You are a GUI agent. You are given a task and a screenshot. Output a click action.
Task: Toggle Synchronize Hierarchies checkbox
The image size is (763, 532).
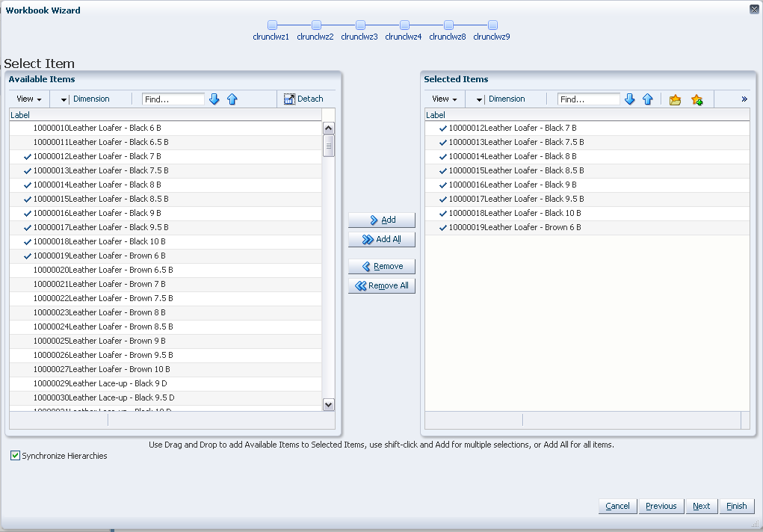pos(15,456)
